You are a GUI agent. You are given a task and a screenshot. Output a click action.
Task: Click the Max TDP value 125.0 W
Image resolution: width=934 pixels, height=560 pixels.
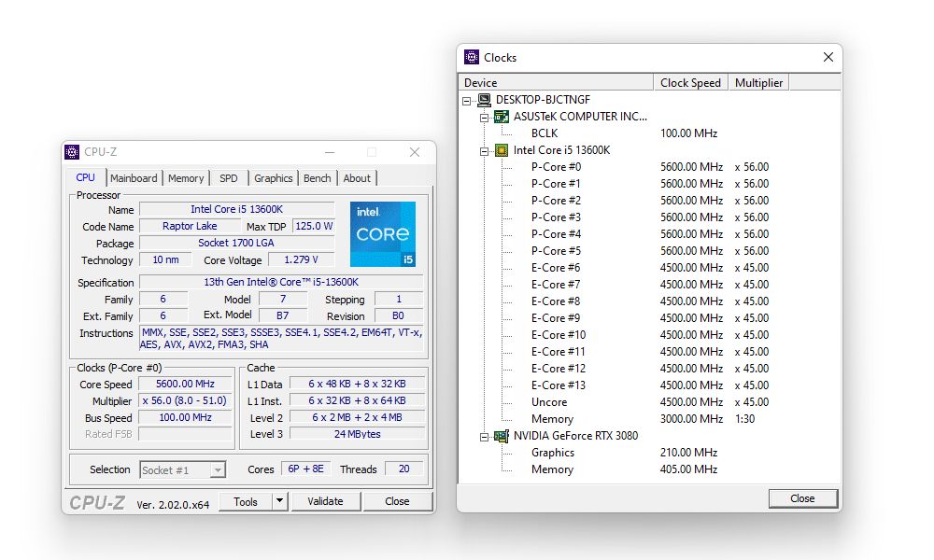click(x=314, y=226)
